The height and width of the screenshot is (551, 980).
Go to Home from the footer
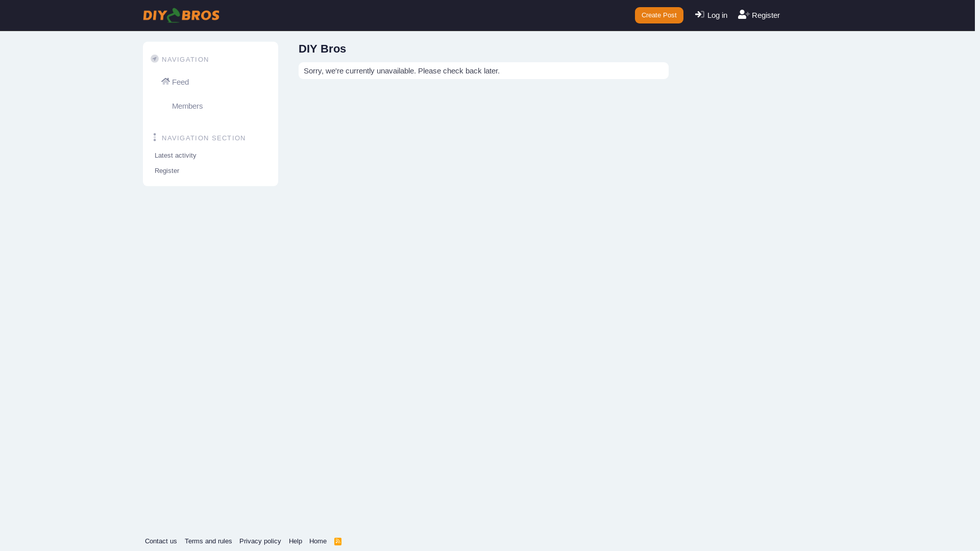pos(318,541)
